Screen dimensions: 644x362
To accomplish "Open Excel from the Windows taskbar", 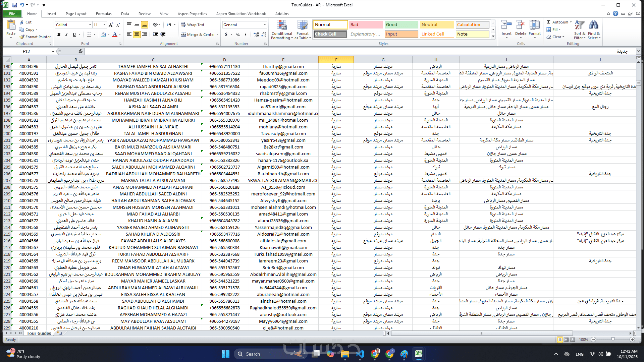I will tap(418, 354).
